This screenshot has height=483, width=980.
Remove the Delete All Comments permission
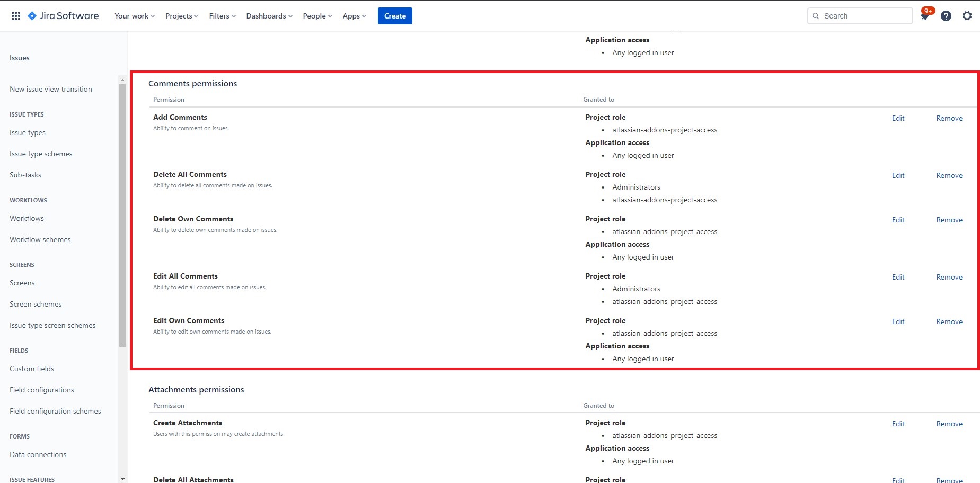click(x=949, y=175)
